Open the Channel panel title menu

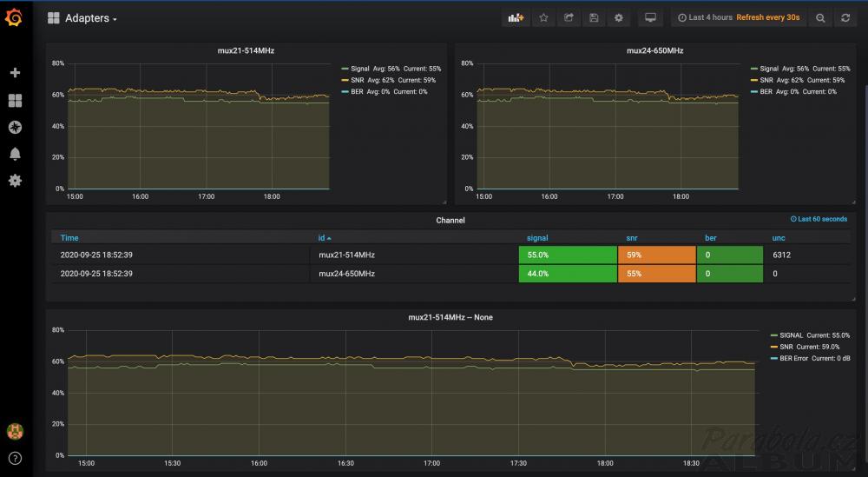[450, 220]
